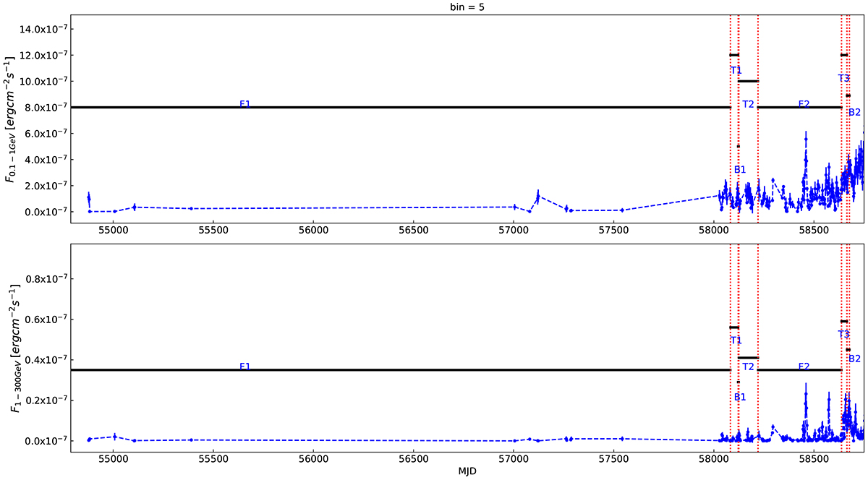Click the 'bin = 5' plot title
This screenshot has width=868, height=480.
click(x=434, y=7)
